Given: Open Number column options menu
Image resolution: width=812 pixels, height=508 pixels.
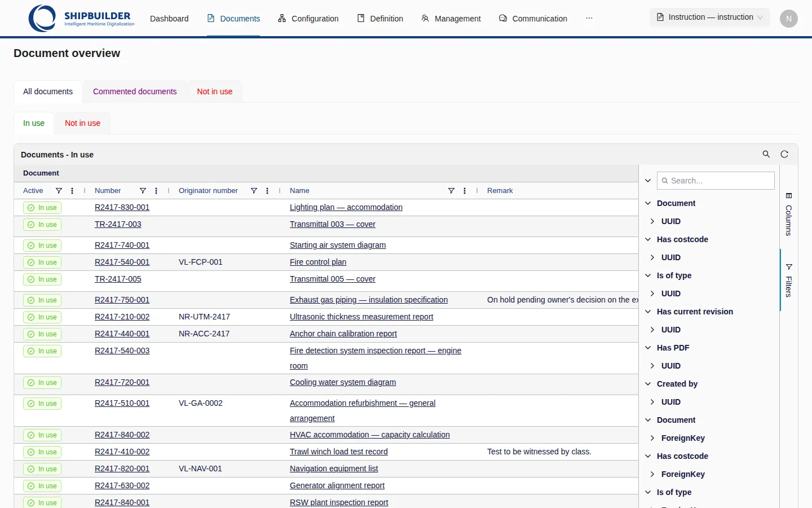Looking at the screenshot, I should click(156, 191).
